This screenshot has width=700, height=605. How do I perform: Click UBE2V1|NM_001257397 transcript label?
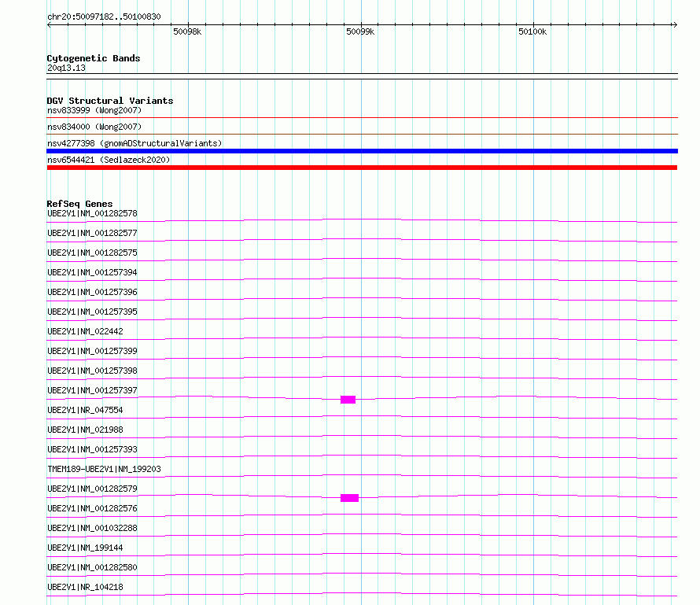92,390
